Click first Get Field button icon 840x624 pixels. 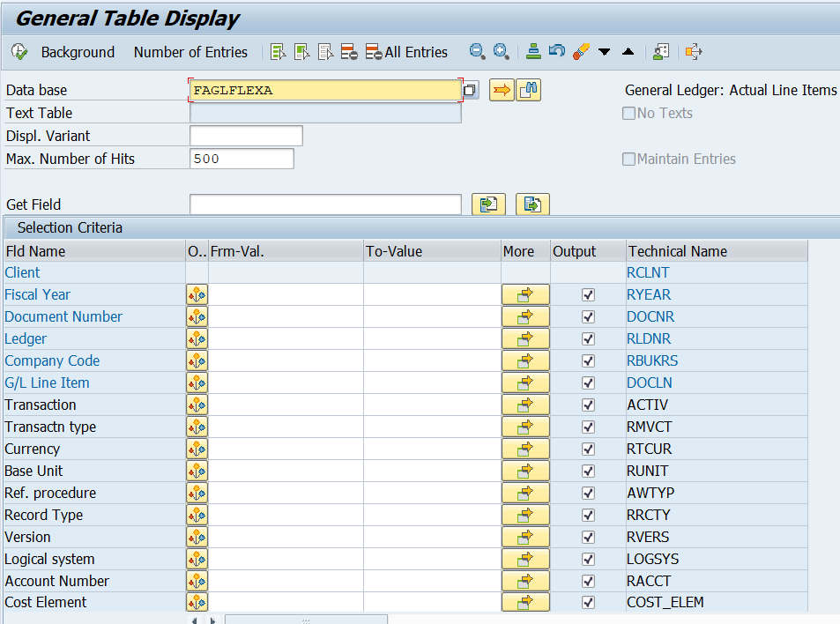tap(488, 204)
